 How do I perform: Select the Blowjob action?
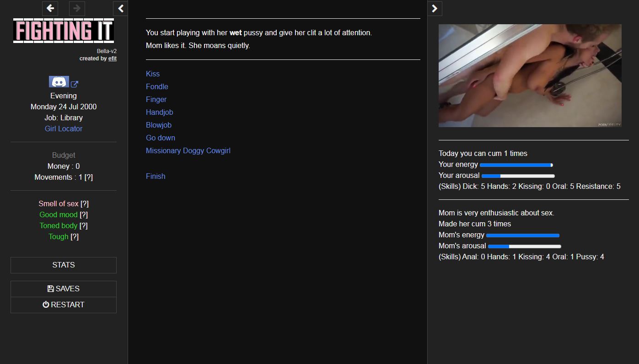(159, 125)
